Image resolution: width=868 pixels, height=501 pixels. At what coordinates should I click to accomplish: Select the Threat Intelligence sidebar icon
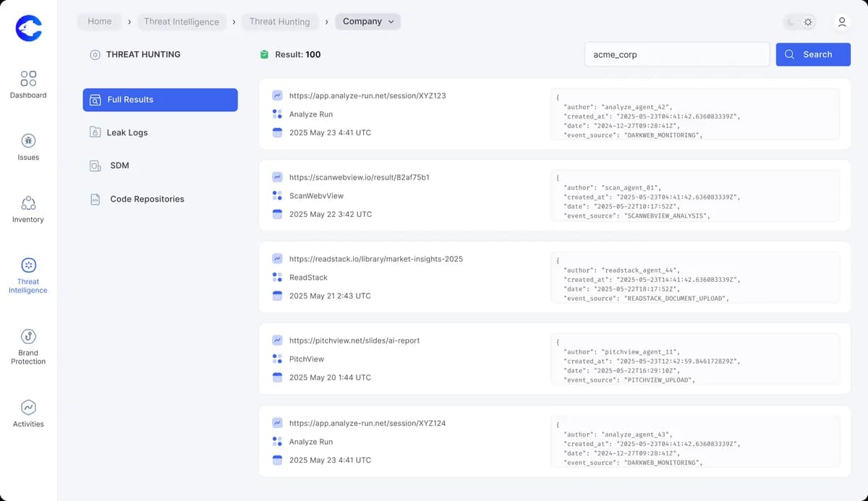(28, 265)
